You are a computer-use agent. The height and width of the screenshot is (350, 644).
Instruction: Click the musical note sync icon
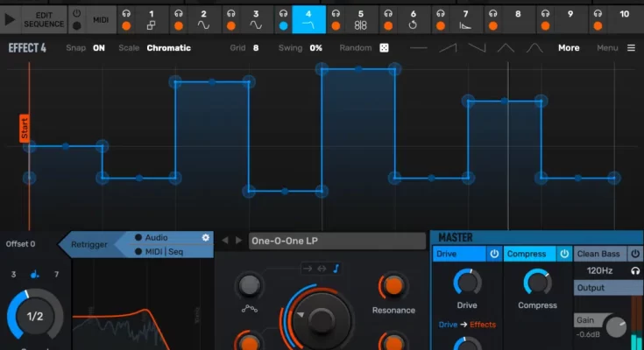coord(335,269)
